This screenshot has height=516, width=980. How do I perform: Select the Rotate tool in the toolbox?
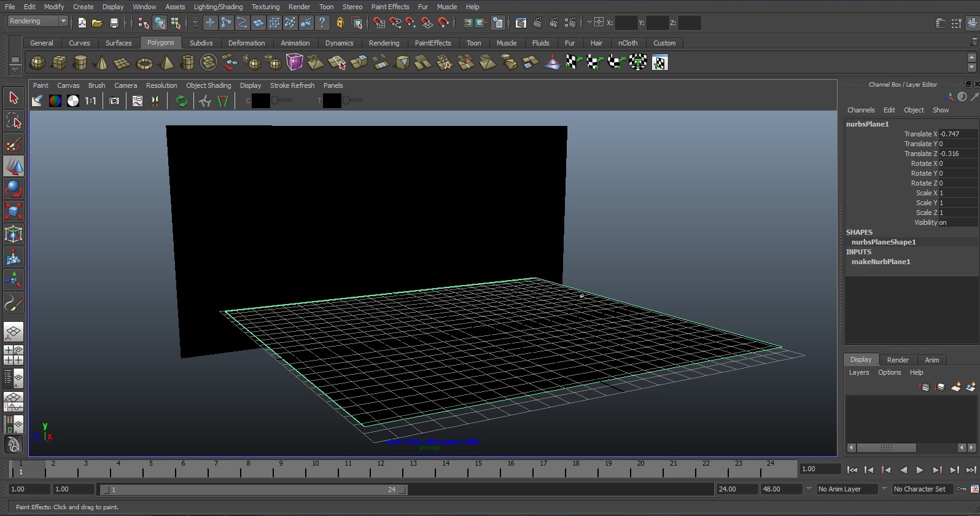pos(13,189)
